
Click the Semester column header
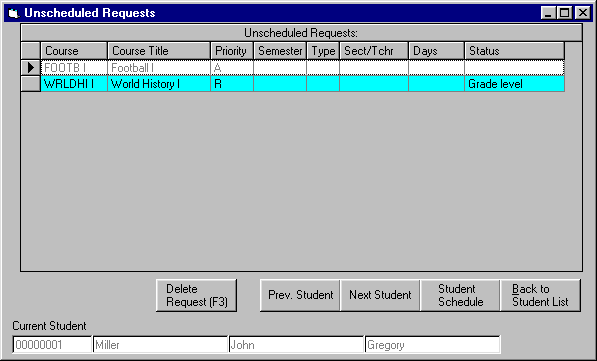[280, 51]
